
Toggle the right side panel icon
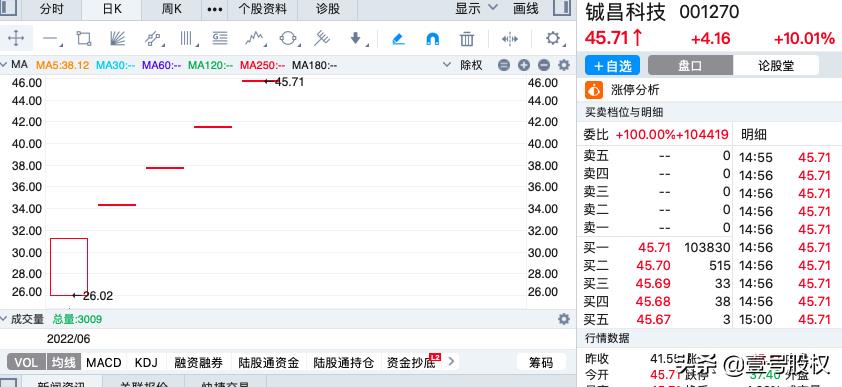click(x=562, y=8)
